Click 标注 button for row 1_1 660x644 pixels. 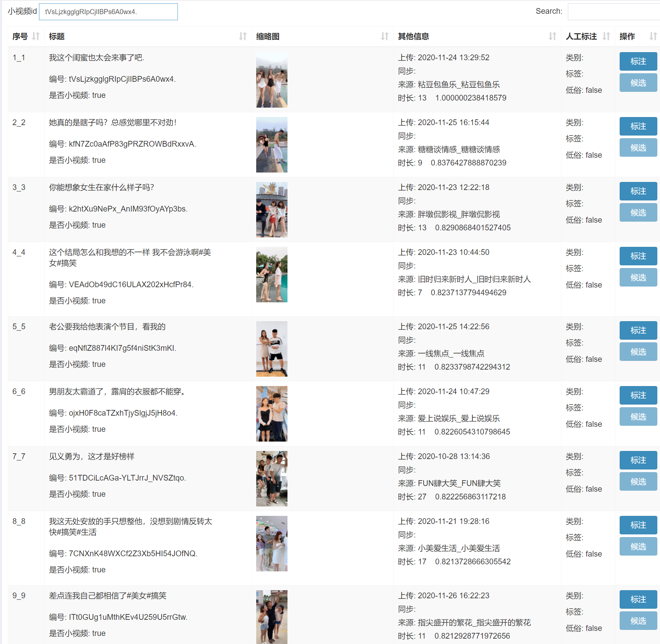(x=638, y=61)
